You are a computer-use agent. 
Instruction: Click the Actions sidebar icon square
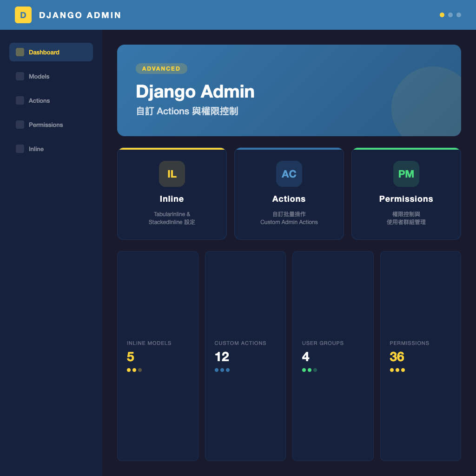(x=20, y=100)
